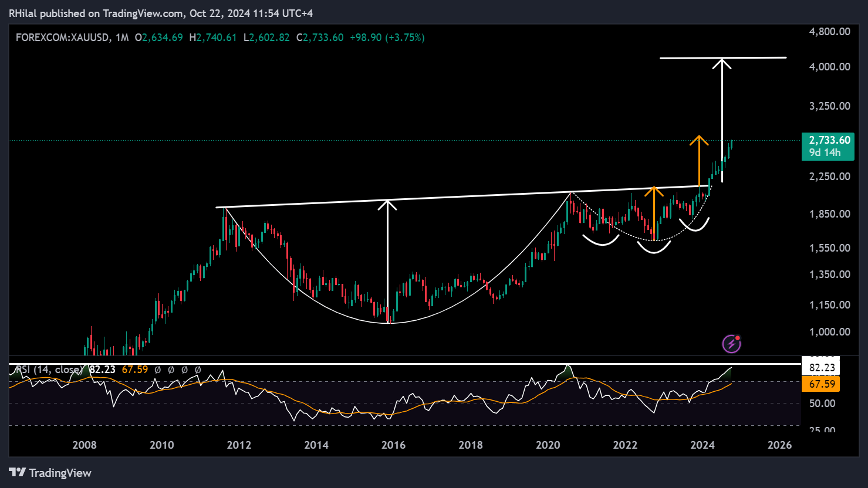Click the RSI (14, close) indicator label
The height and width of the screenshot is (488, 868).
pos(49,370)
